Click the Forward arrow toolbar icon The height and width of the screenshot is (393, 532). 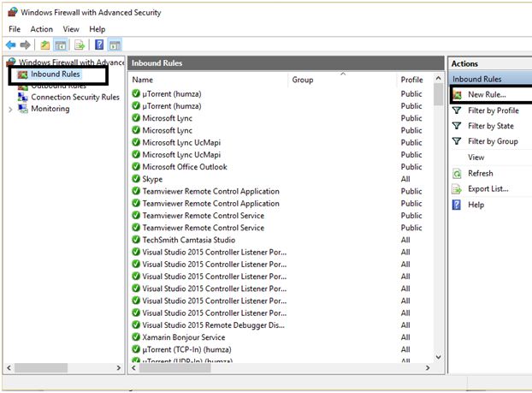[26, 45]
